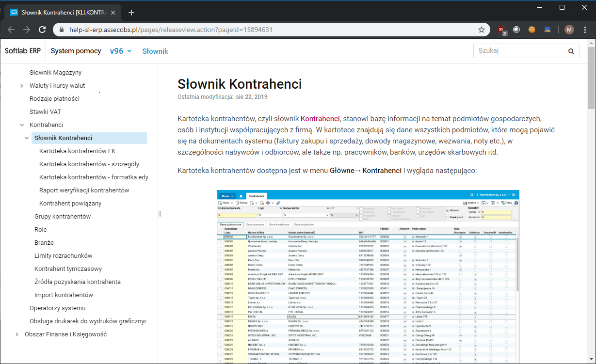Image resolution: width=596 pixels, height=364 pixels.
Task: Bookmark this page with the star icon
Action: click(482, 30)
